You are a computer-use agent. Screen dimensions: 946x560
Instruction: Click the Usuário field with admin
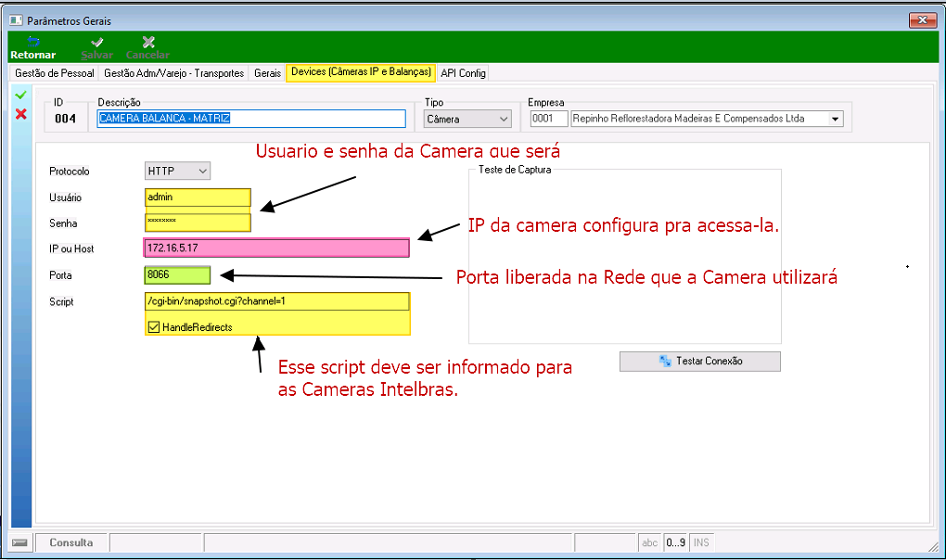(198, 197)
